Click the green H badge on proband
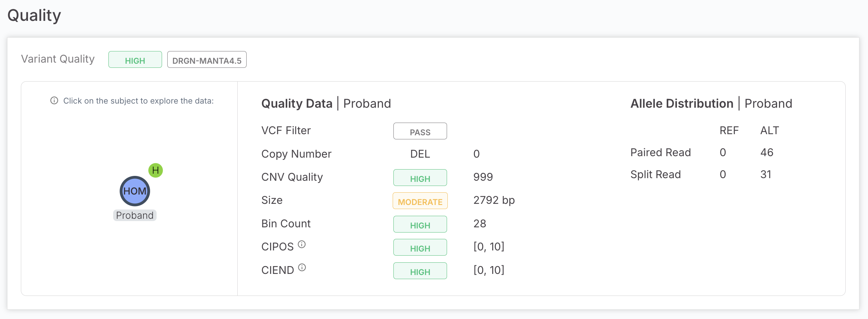 point(156,170)
